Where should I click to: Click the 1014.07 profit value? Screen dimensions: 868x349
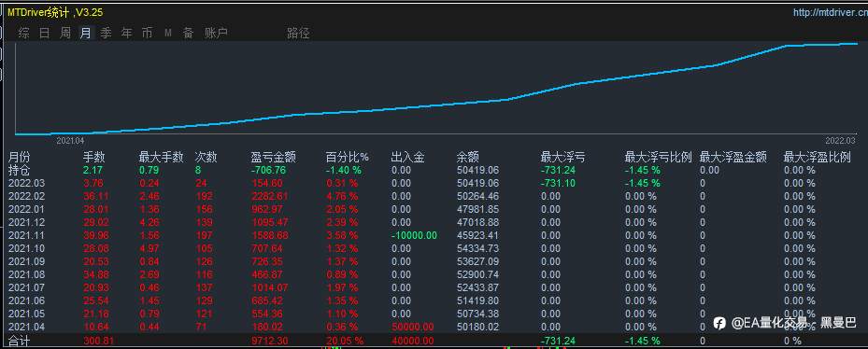[270, 287]
